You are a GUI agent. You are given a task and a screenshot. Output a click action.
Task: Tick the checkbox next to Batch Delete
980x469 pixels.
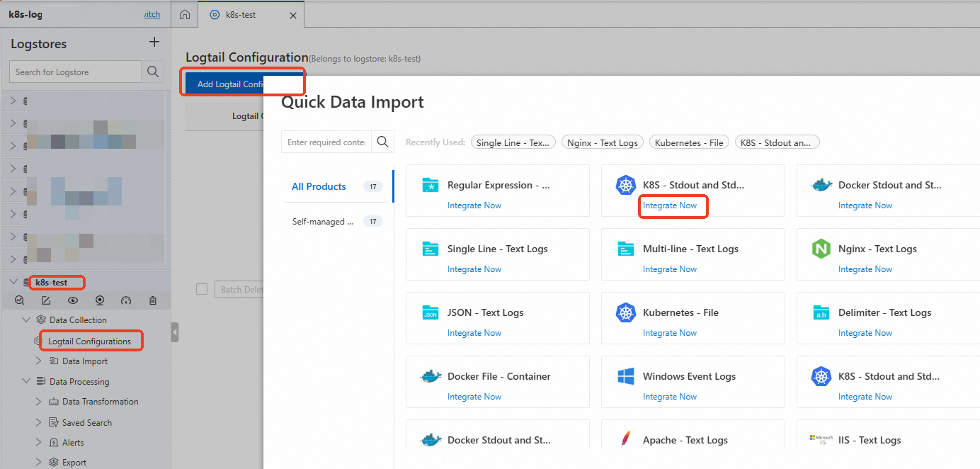click(x=202, y=289)
